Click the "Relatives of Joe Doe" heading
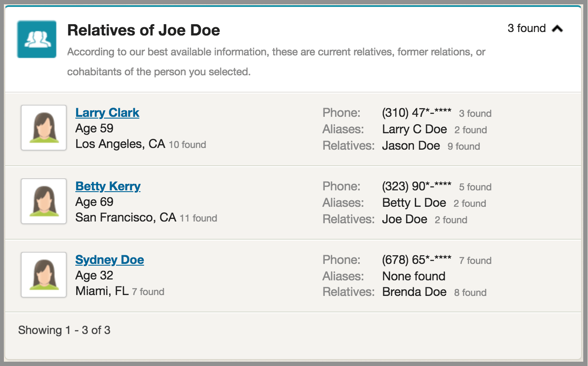 coord(144,30)
